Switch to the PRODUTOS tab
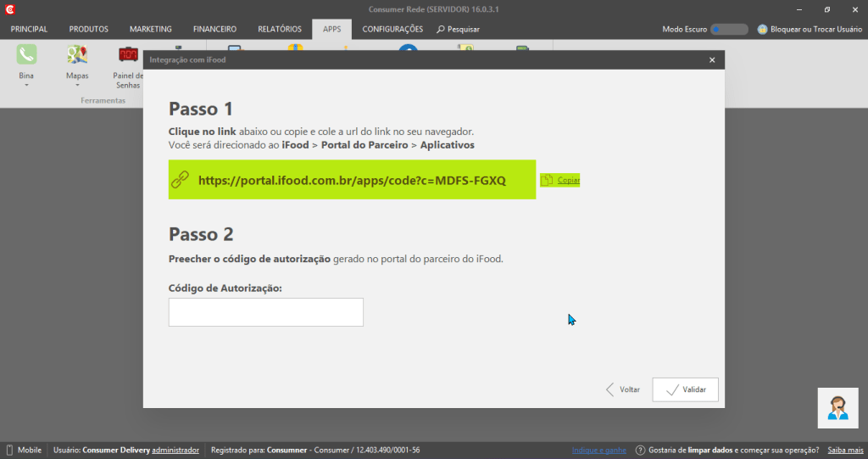The image size is (868, 459). pyautogui.click(x=88, y=29)
